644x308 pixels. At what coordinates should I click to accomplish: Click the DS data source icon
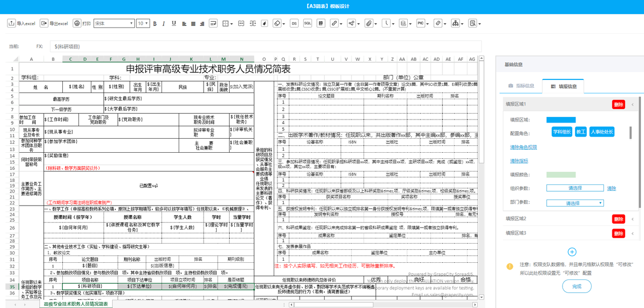coord(294,23)
